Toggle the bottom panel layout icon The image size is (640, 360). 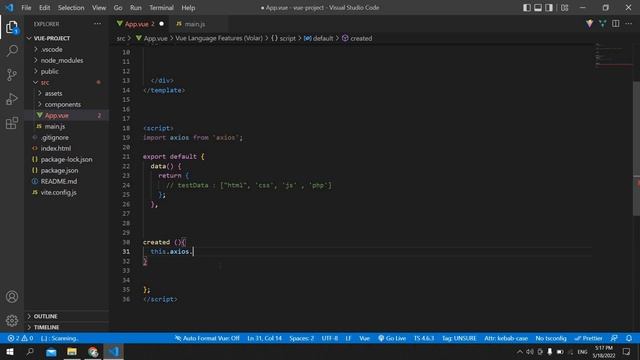pos(538,8)
